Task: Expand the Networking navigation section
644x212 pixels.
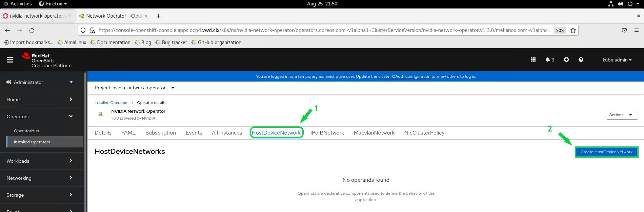Action: point(42,178)
